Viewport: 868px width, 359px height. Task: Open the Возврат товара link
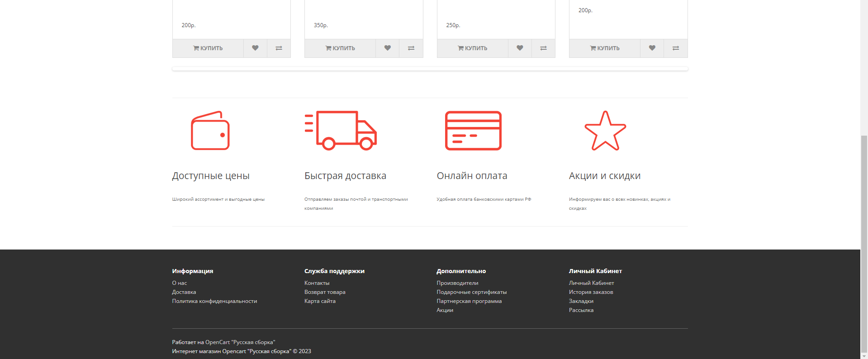click(325, 292)
